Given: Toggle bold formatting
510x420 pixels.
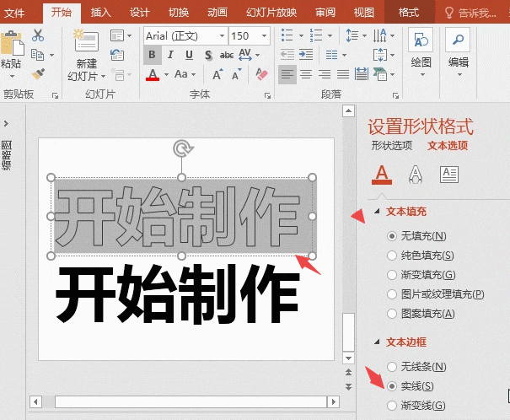Looking at the screenshot, I should tap(153, 55).
